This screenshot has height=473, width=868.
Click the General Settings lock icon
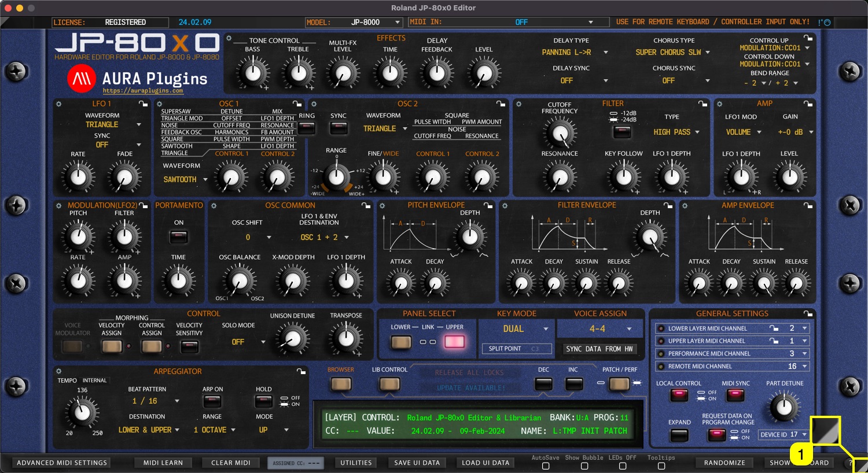pos(808,313)
